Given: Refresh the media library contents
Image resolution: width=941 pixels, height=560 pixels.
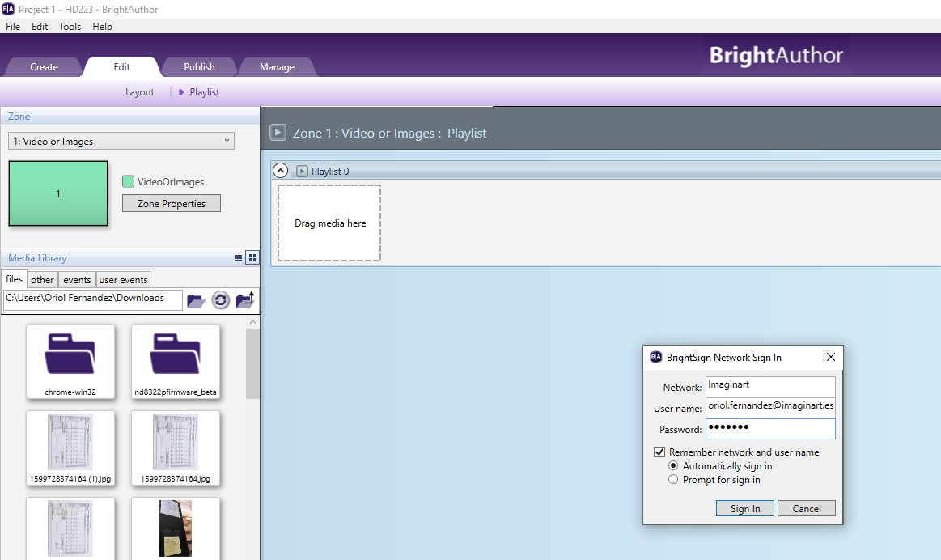Looking at the screenshot, I should tap(220, 299).
